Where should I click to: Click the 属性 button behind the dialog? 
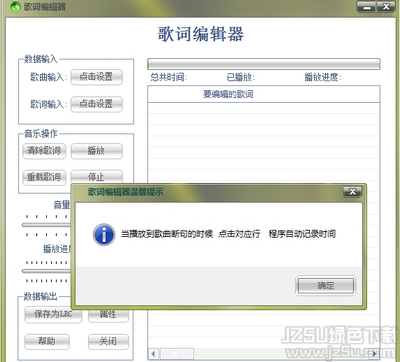[x=108, y=315]
